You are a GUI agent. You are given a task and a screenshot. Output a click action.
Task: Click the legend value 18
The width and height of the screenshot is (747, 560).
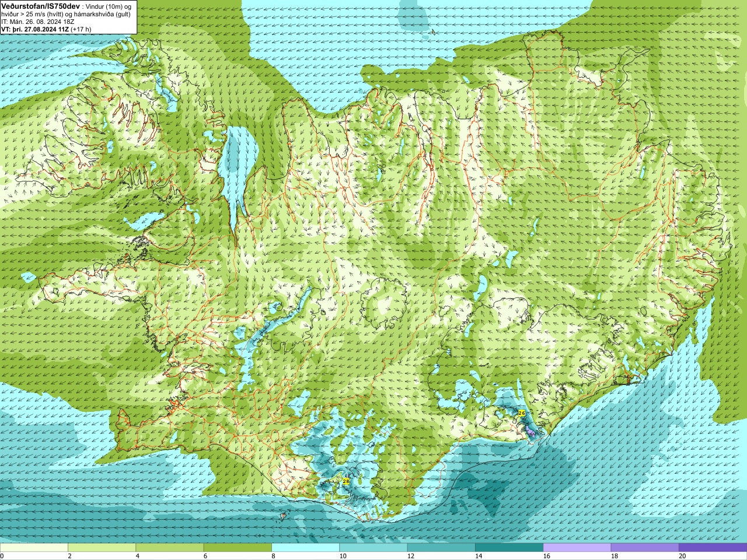pos(615,556)
